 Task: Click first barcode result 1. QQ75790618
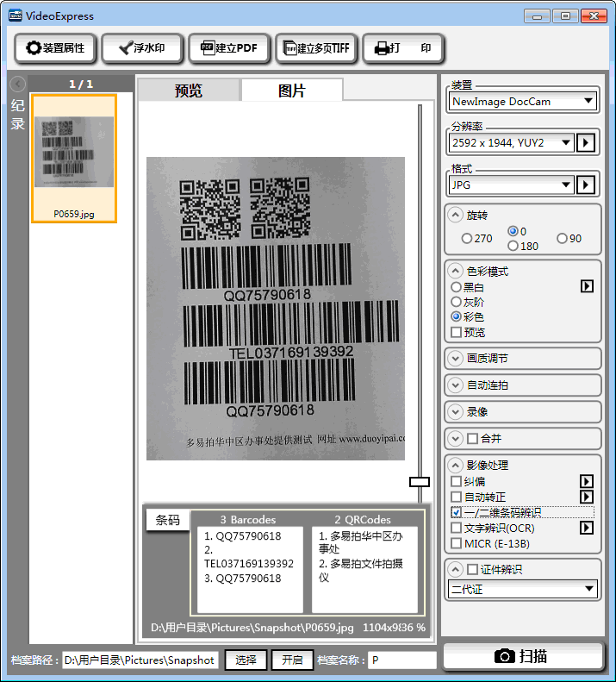pos(243,536)
